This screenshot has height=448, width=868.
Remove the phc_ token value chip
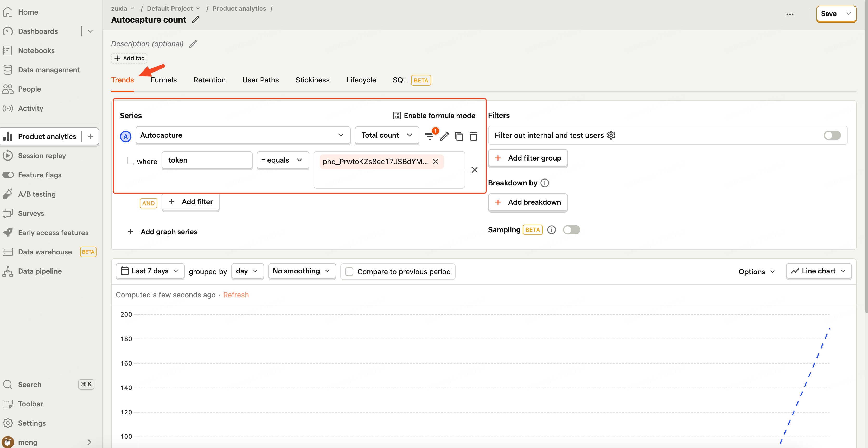(x=435, y=161)
